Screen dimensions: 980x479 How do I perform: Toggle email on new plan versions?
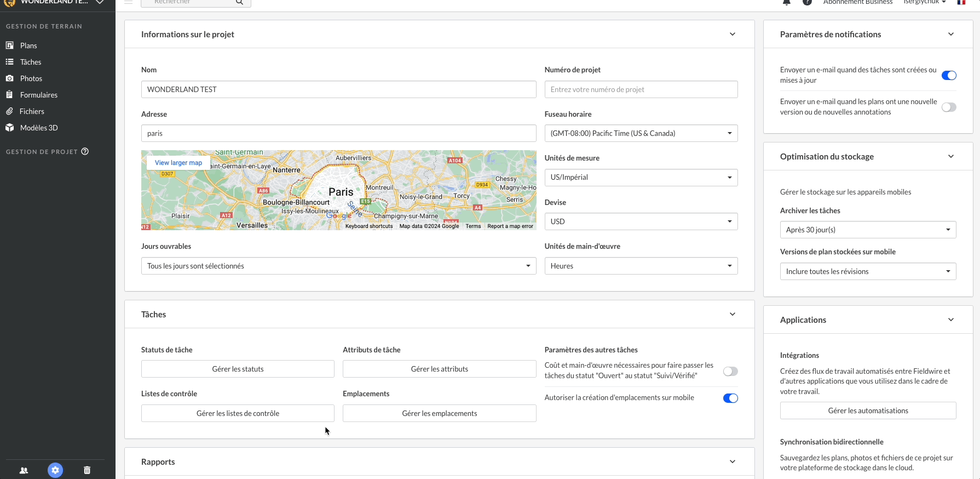pos(949,107)
